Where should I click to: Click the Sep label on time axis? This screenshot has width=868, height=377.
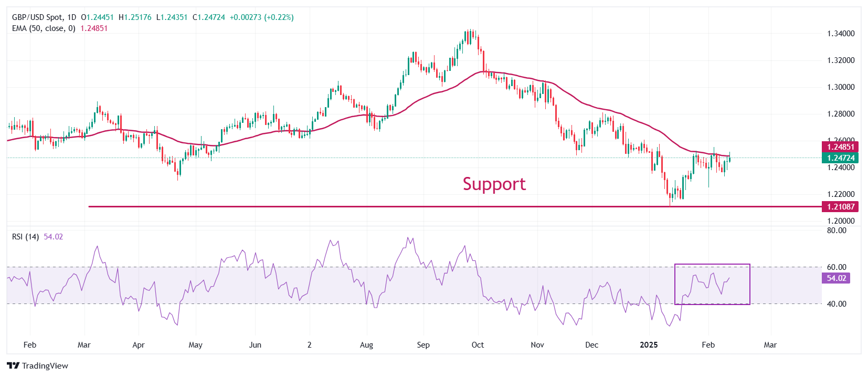click(x=423, y=345)
